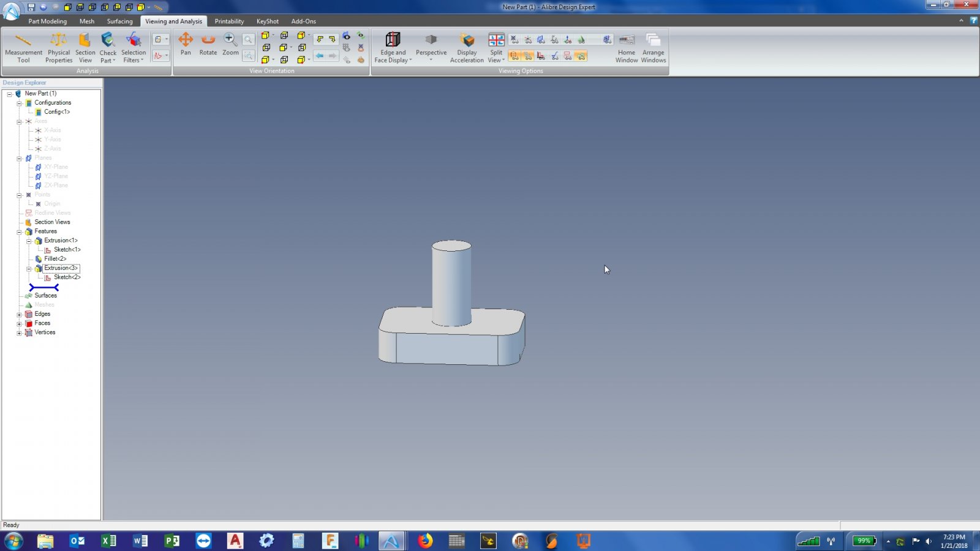Collapse Extrusion<1> node

pyautogui.click(x=29, y=241)
